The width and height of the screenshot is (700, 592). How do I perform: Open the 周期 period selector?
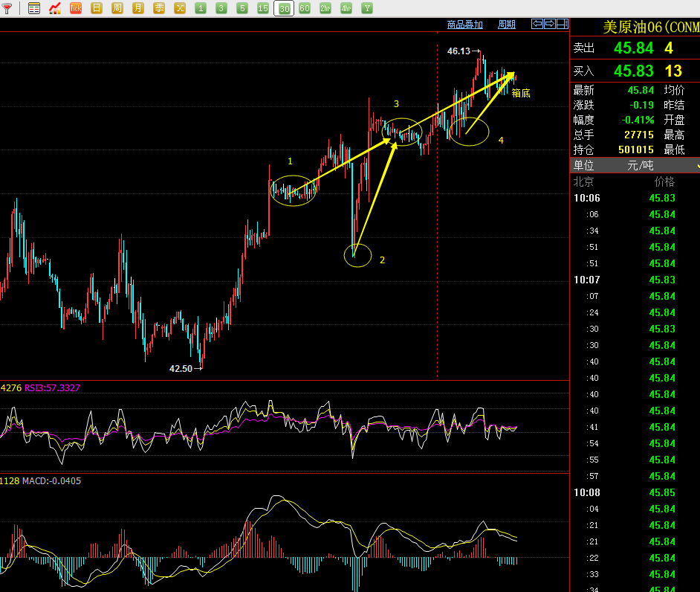[x=507, y=25]
